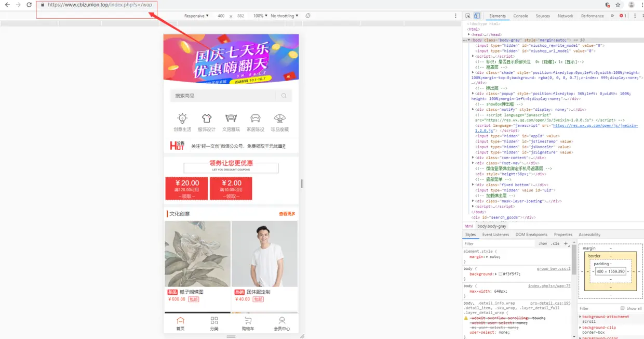Image resolution: width=644 pixels, height=339 pixels.
Task: Expand the div class shade node
Action: click(473, 72)
